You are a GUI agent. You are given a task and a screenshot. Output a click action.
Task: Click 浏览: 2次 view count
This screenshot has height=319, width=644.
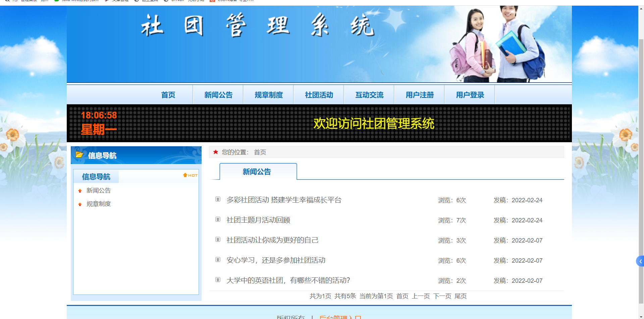(452, 281)
